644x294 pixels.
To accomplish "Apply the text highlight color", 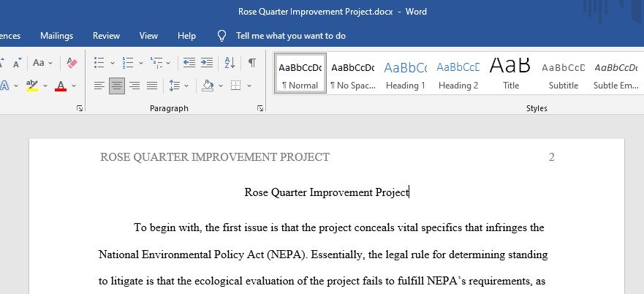I will point(32,86).
